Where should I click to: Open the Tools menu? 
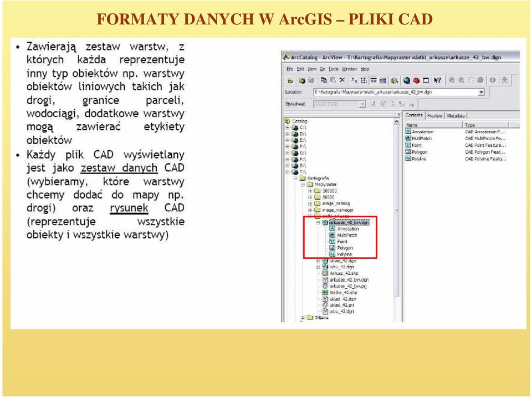tap(334, 69)
